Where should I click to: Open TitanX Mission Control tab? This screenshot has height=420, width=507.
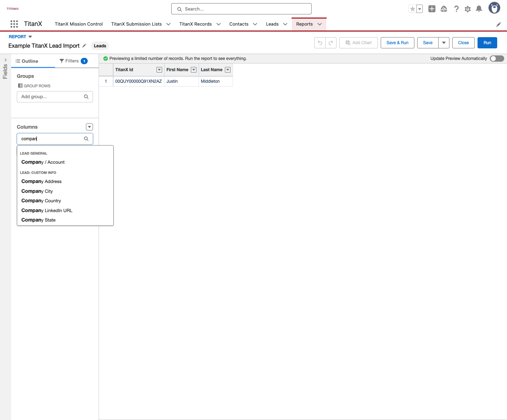[79, 24]
